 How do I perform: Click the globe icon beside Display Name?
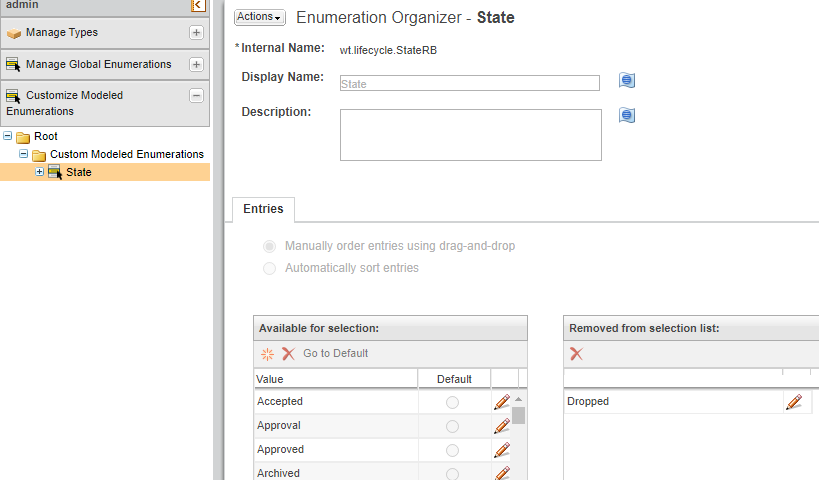click(x=627, y=81)
